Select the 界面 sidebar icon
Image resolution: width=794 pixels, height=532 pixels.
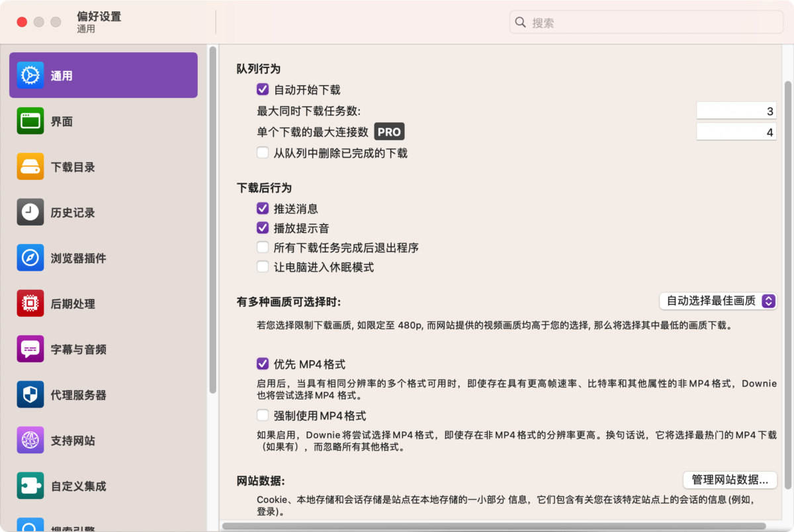103,121
